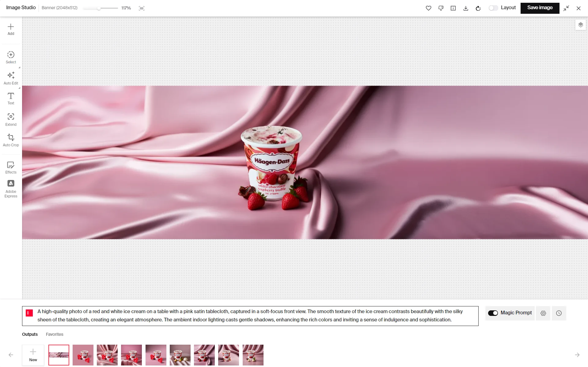Go to previous outputs with left arrow
Screen dimensions: 588x367
click(x=11, y=355)
